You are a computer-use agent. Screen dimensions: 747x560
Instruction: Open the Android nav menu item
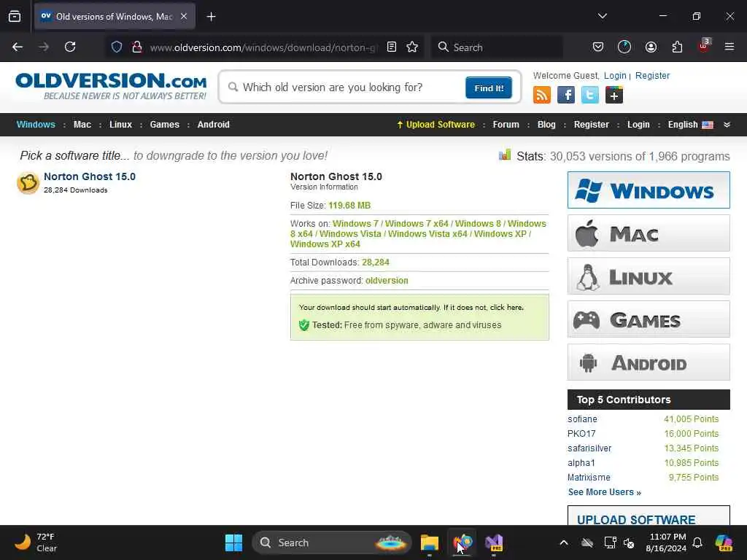pos(214,125)
